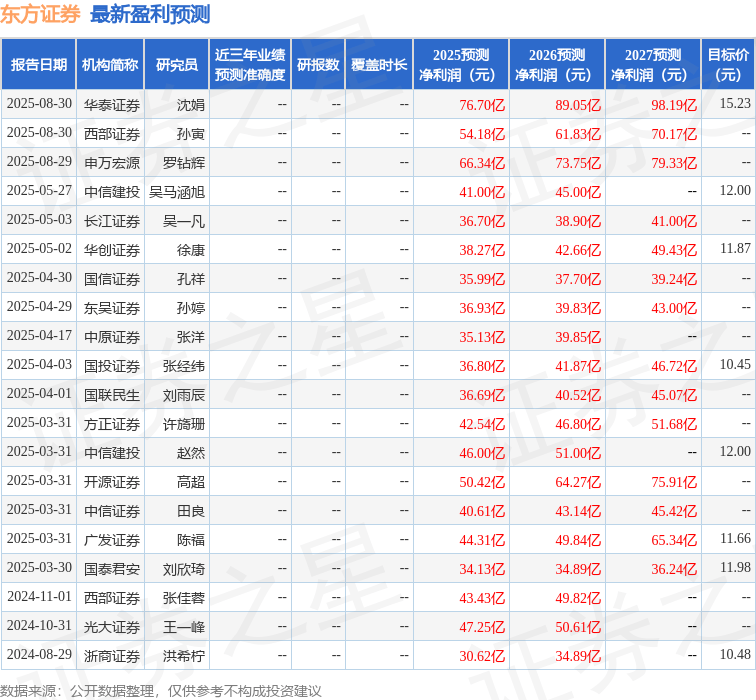756x700 pixels.
Task: Click the 2024-10-31 report date cell
Action: click(39, 626)
